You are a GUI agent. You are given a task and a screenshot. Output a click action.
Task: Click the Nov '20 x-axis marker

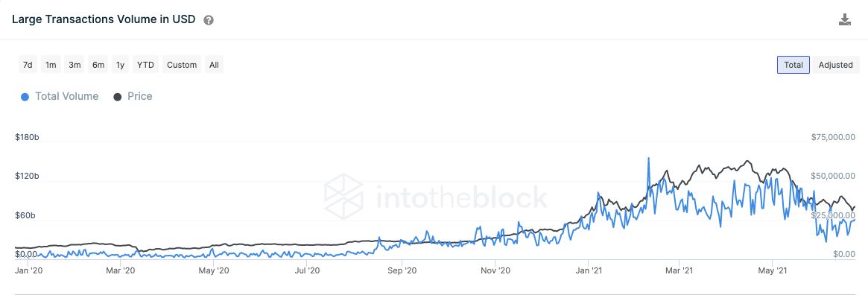[x=495, y=270]
